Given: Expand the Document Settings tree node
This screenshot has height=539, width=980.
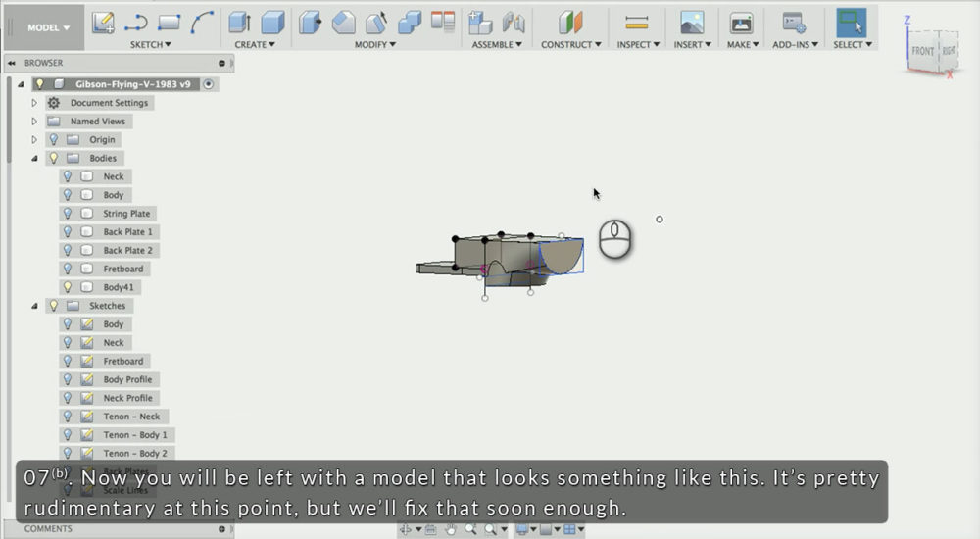Looking at the screenshot, I should (34, 103).
